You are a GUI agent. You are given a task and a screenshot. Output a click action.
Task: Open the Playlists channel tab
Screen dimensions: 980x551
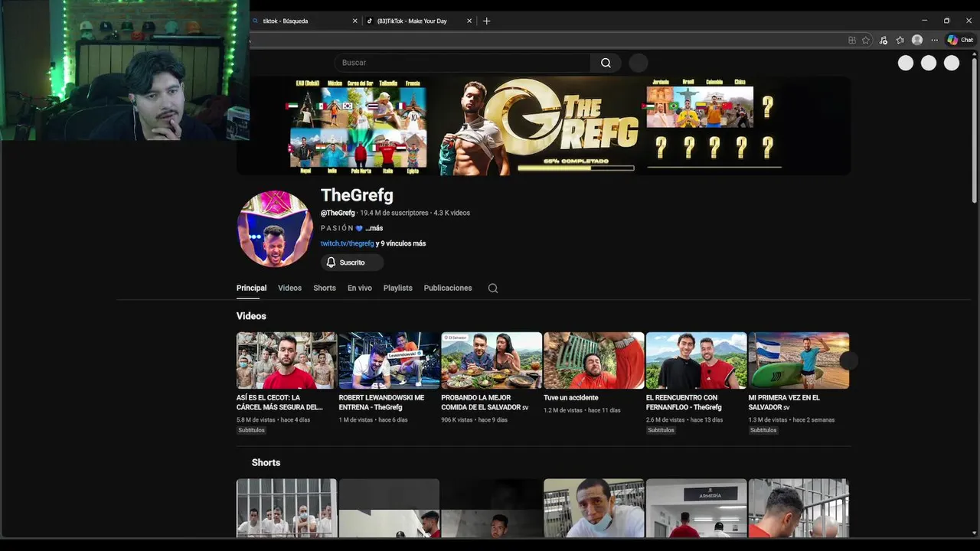(398, 288)
